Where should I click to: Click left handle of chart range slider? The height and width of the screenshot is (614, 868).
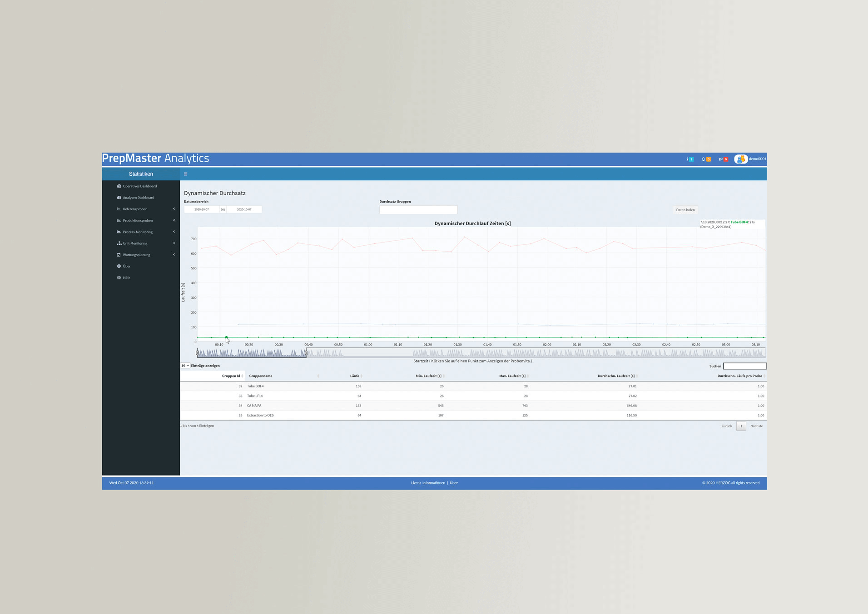[x=197, y=353]
